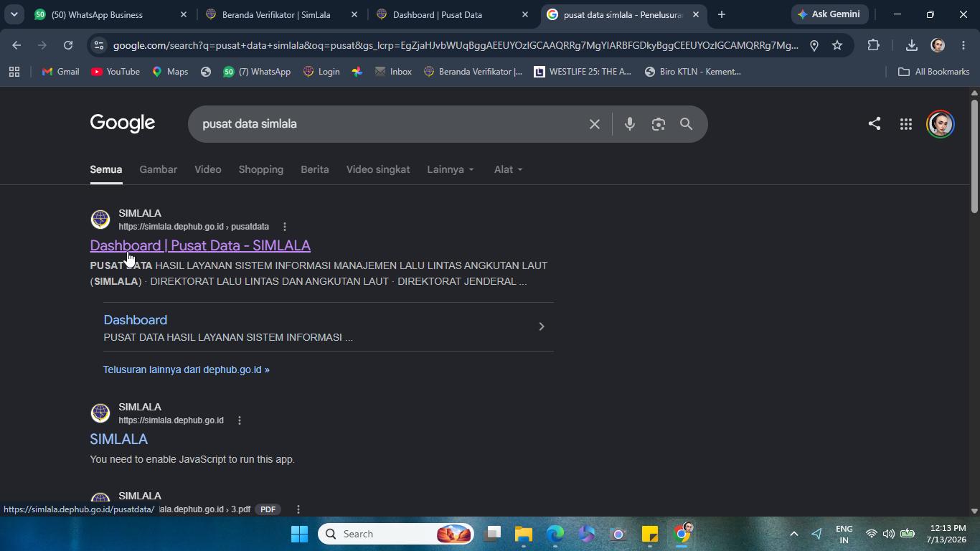View site information icon in address bar
The width and height of the screenshot is (980, 551).
pyautogui.click(x=99, y=45)
